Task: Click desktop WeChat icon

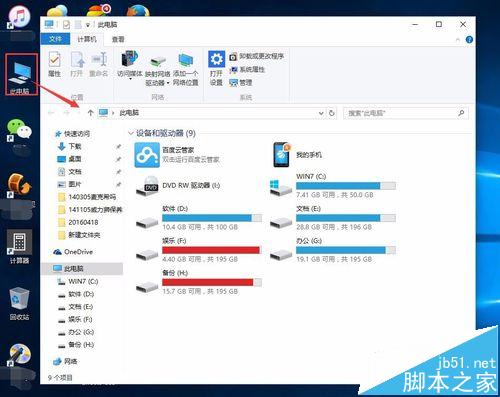Action: (19, 130)
